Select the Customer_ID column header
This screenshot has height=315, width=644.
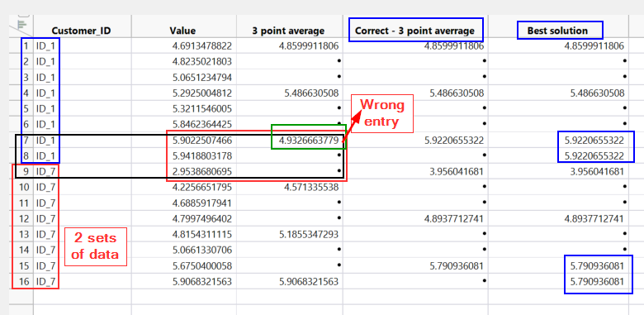click(x=81, y=31)
